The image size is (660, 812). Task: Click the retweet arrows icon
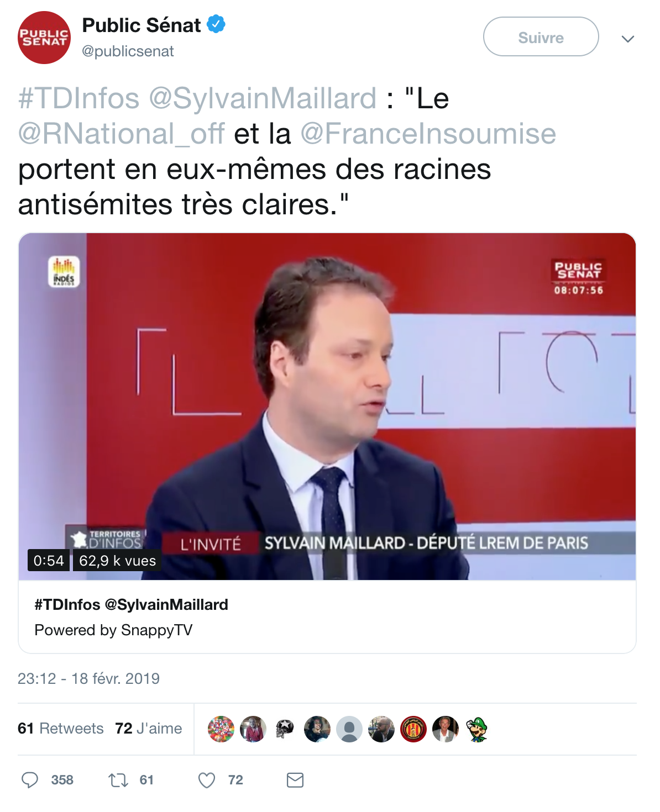pos(118,780)
